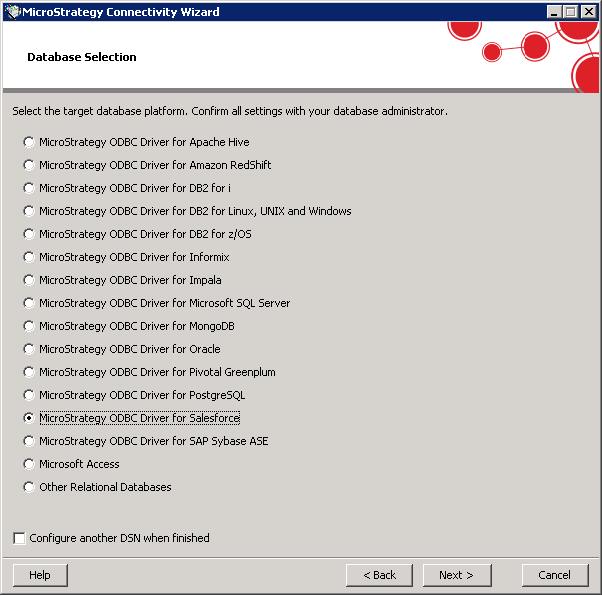602x596 pixels.
Task: Select ODBC Driver for DB2 for i
Action: click(29, 188)
